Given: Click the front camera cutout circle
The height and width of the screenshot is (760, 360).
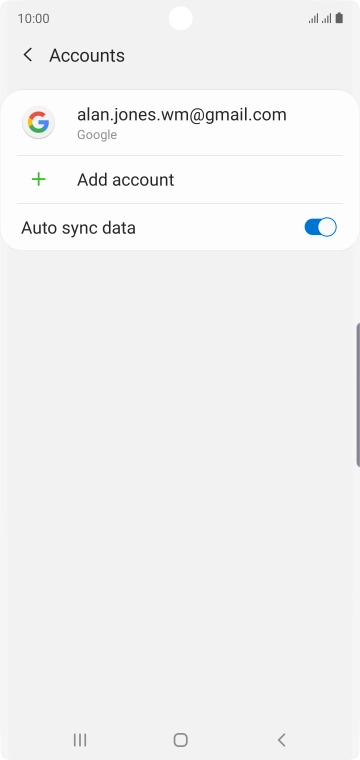Looking at the screenshot, I should pyautogui.click(x=180, y=18).
